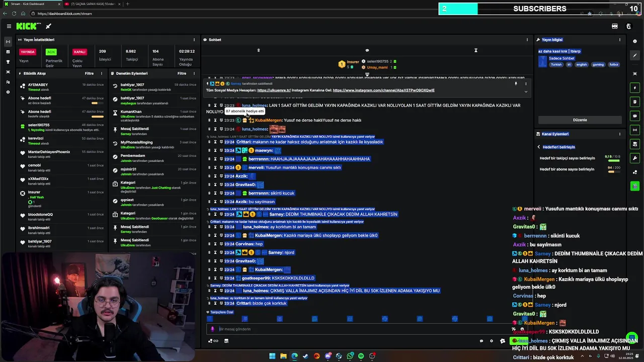
Task: Click the solid green clip button in right toolbar
Action: coord(635,186)
